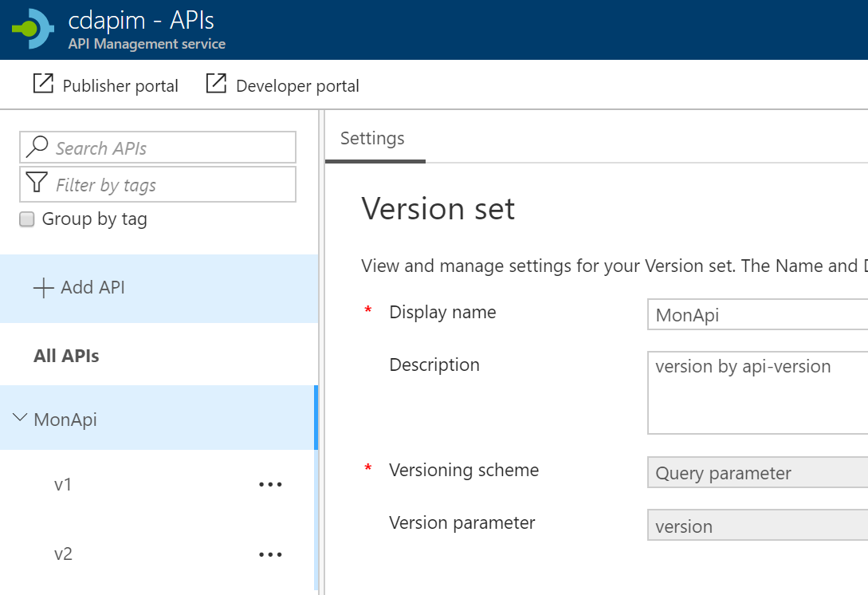Viewport: 868px width, 595px height.
Task: Click the plus icon beside Add API
Action: click(43, 288)
